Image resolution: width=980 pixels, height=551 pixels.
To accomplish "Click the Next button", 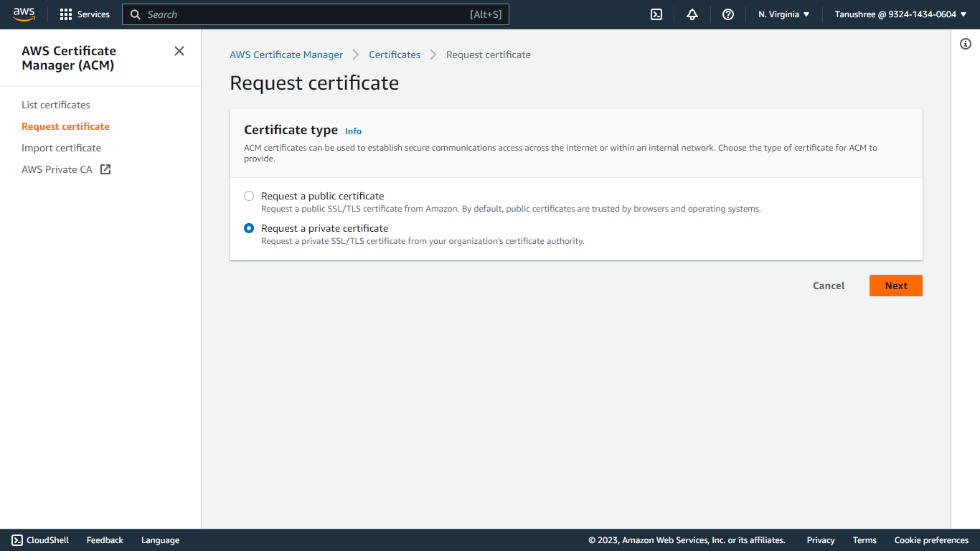I will [x=896, y=286].
